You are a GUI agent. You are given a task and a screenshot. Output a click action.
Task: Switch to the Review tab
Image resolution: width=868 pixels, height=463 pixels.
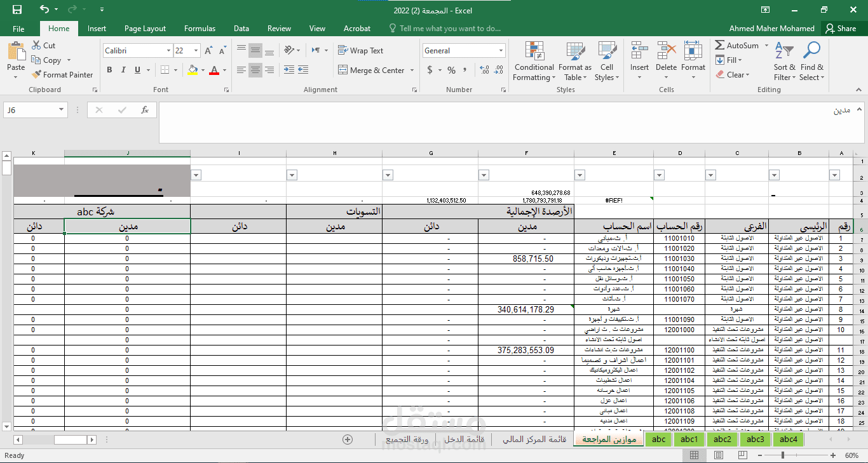279,29
